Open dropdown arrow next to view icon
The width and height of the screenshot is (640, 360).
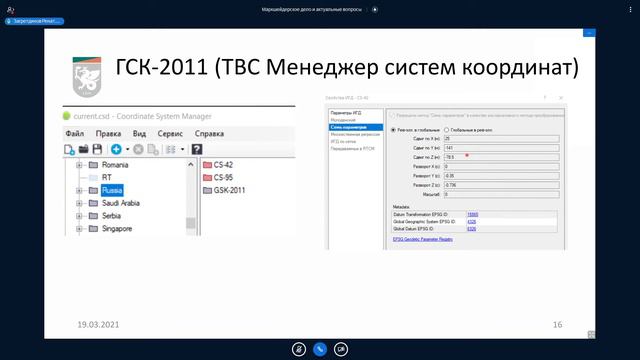pos(182,149)
